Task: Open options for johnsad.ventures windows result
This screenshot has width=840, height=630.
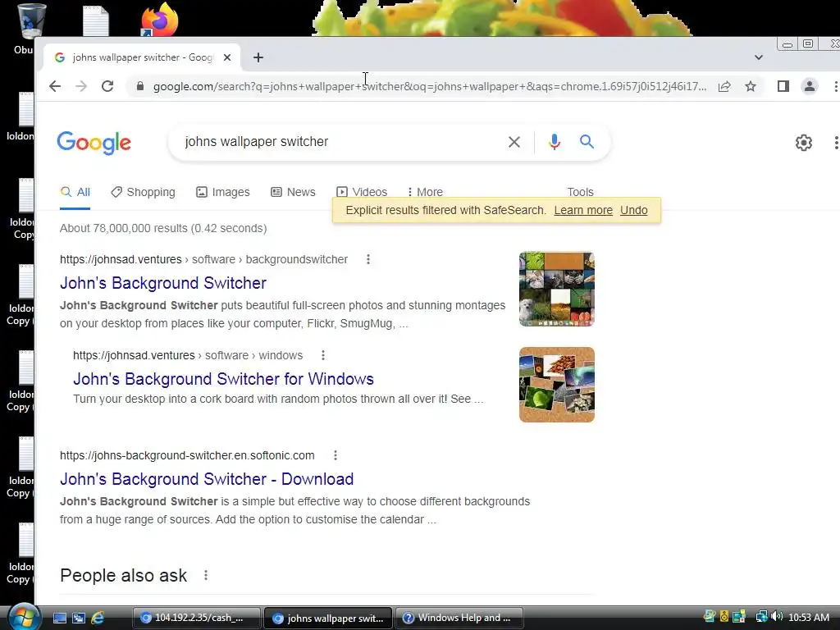Action: pyautogui.click(x=323, y=355)
